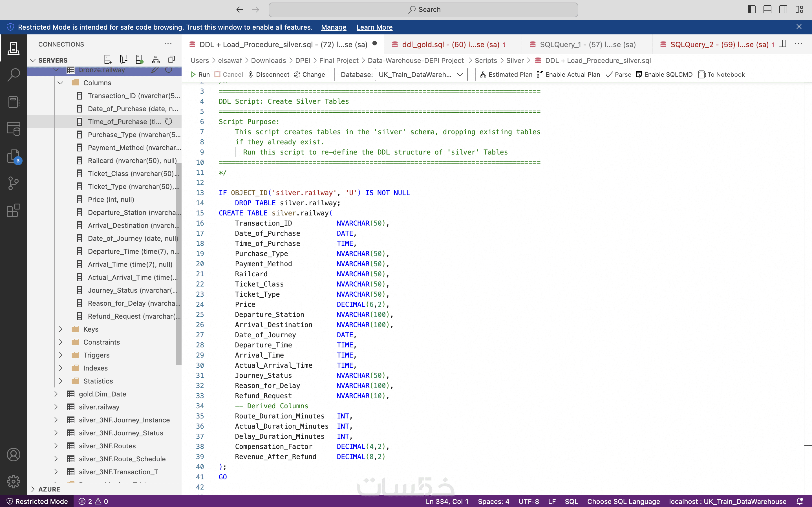The width and height of the screenshot is (812, 507).
Task: Click the top Search input field
Action: pyautogui.click(x=423, y=9)
